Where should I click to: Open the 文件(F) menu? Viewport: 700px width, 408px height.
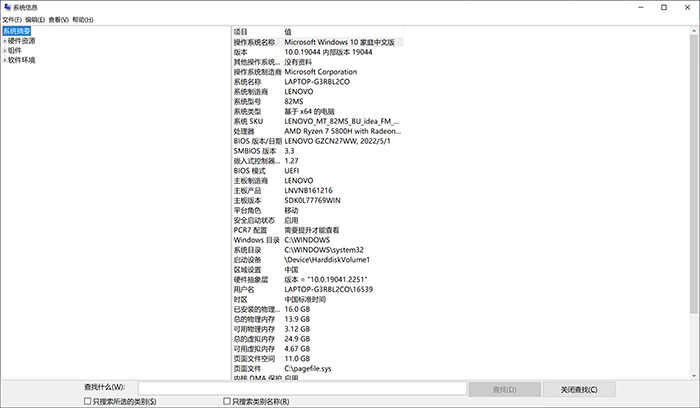click(x=11, y=19)
